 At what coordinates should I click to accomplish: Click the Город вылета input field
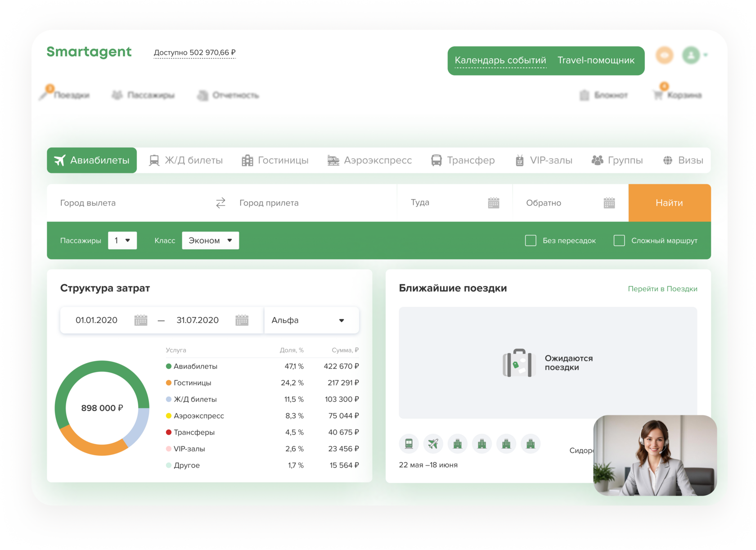click(130, 203)
